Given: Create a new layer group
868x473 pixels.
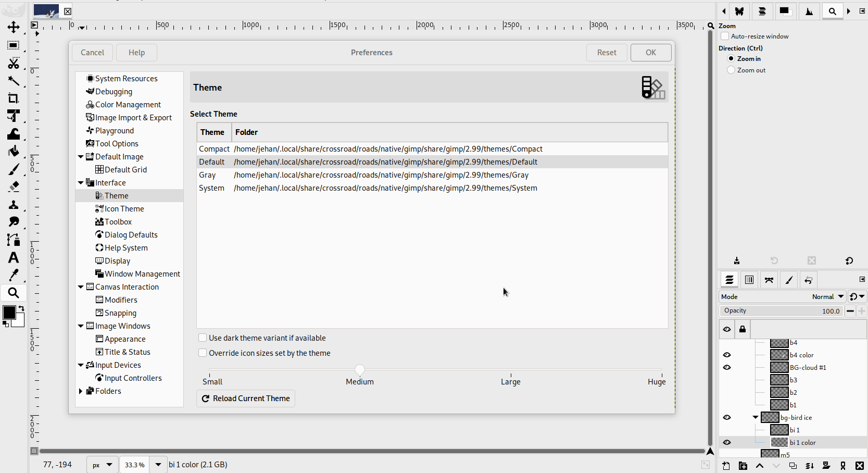Looking at the screenshot, I should click(743, 466).
